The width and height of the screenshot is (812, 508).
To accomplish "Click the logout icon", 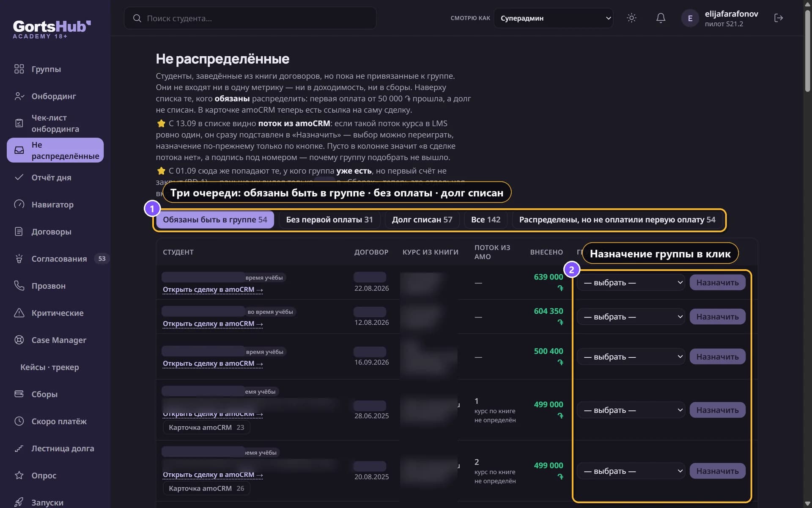I will 779,18.
